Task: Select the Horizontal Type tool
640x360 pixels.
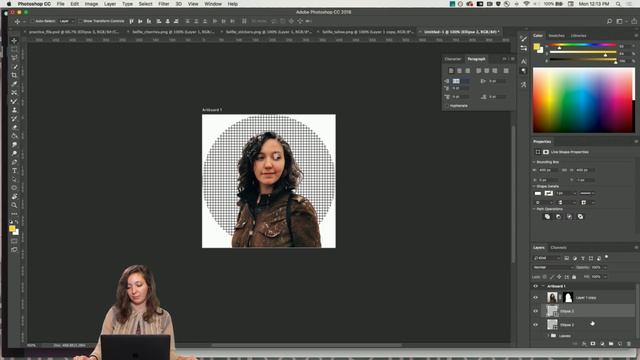Action: click(14, 171)
